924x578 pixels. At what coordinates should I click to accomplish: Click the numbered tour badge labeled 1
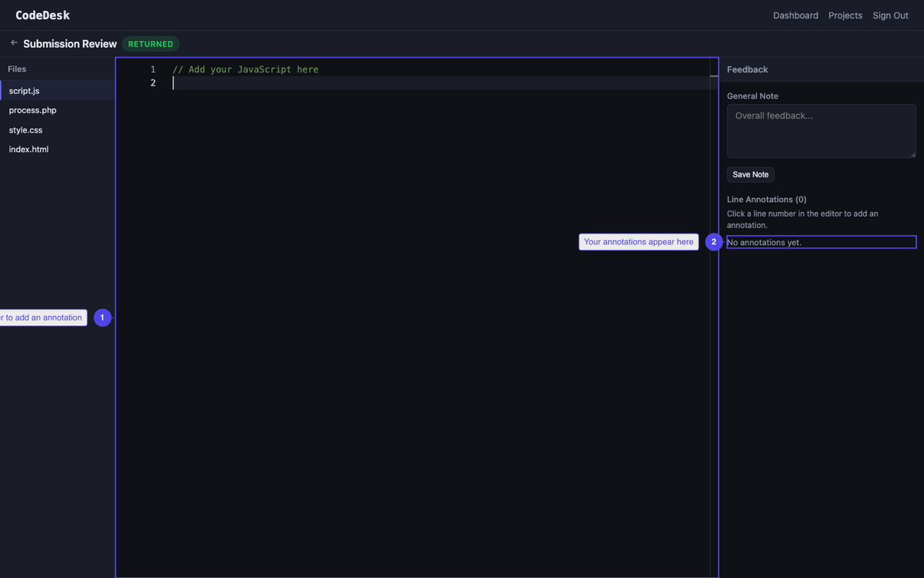point(102,318)
